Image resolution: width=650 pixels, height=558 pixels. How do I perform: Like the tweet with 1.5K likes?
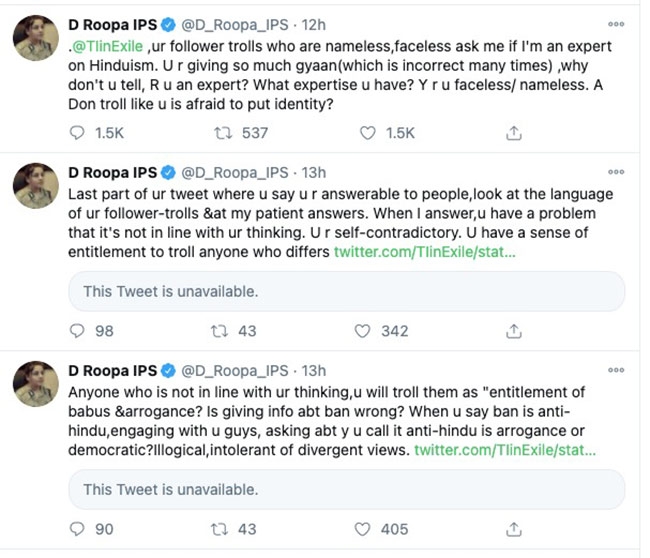tap(367, 133)
